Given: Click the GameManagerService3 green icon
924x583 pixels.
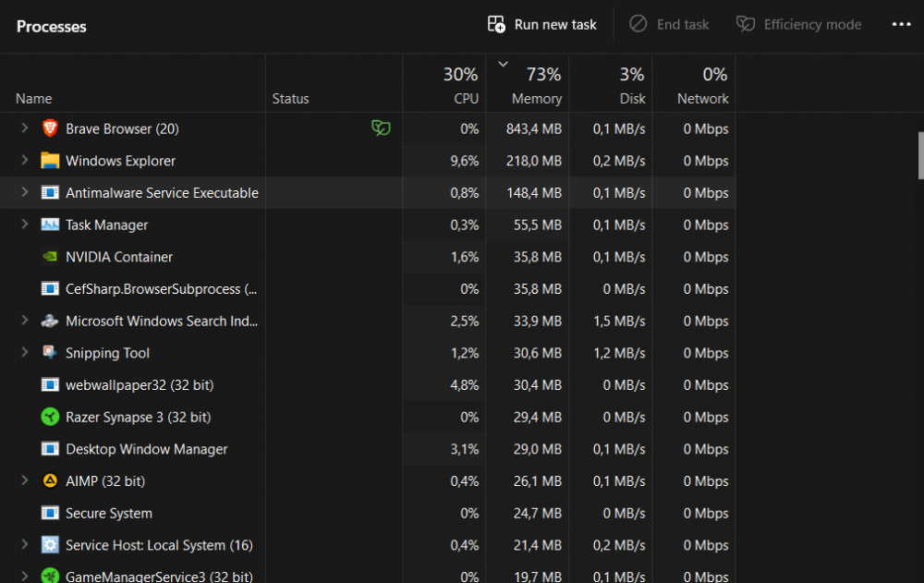Looking at the screenshot, I should tap(50, 576).
